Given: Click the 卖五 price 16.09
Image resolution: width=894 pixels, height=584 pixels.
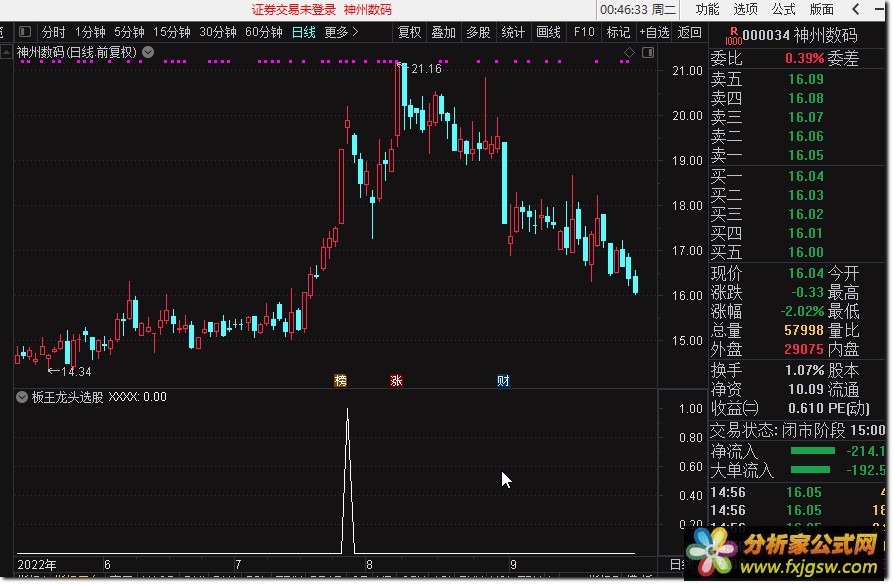Looking at the screenshot, I should click(806, 79).
